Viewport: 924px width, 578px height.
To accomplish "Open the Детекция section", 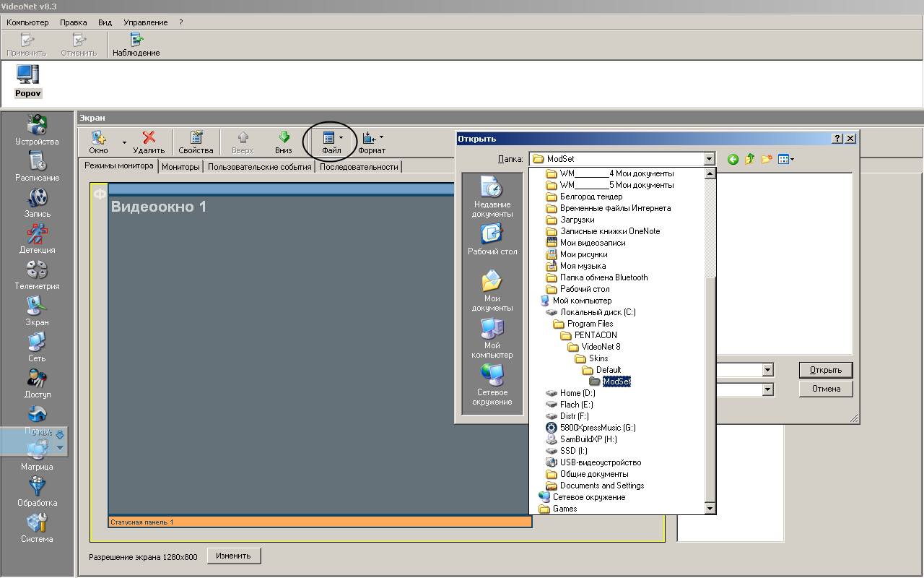I will click(x=37, y=238).
